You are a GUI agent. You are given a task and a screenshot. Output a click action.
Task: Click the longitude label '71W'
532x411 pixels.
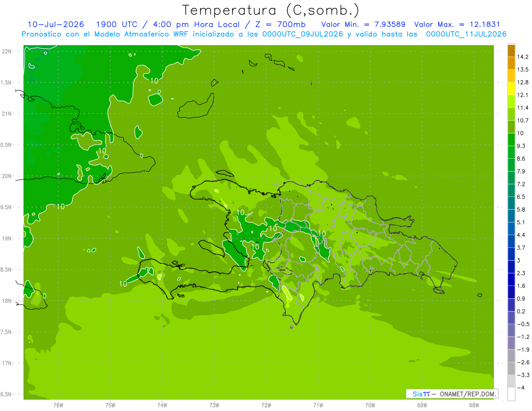318,405
